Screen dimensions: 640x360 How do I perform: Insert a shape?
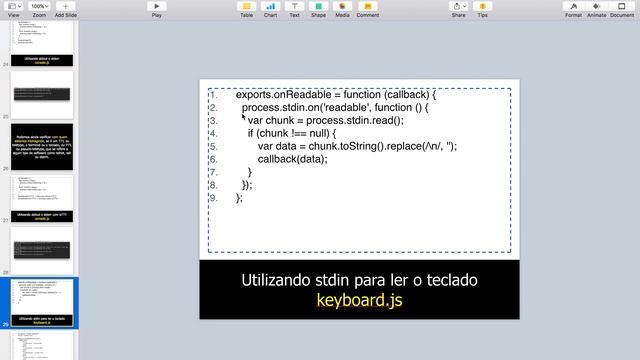(x=318, y=7)
